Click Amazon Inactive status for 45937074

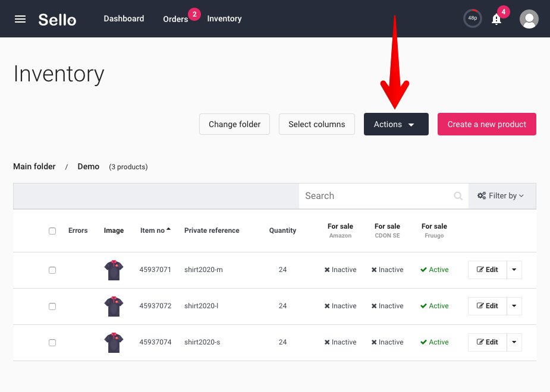pyautogui.click(x=340, y=342)
